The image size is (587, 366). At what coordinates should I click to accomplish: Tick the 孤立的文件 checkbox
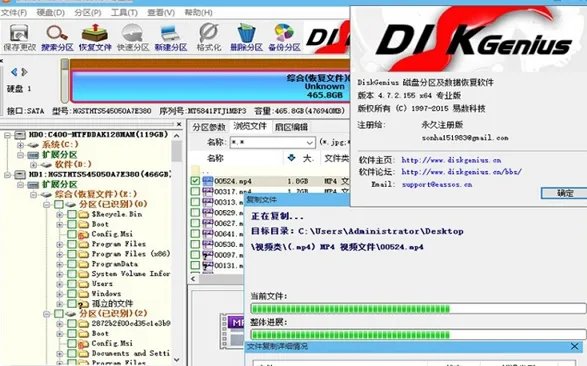(x=72, y=304)
